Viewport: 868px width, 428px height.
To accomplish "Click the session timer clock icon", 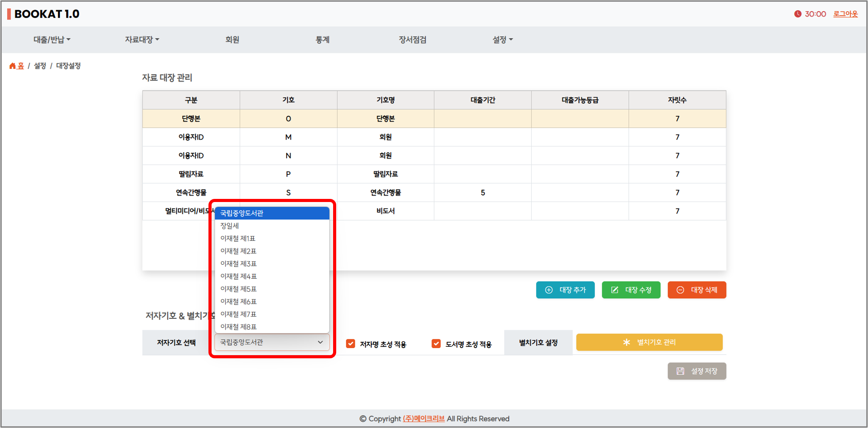I will pos(797,14).
